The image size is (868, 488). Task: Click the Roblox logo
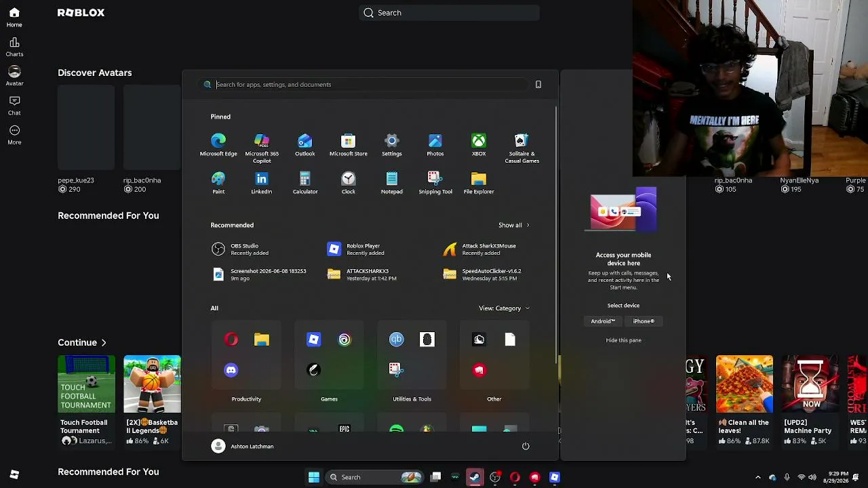coord(81,13)
